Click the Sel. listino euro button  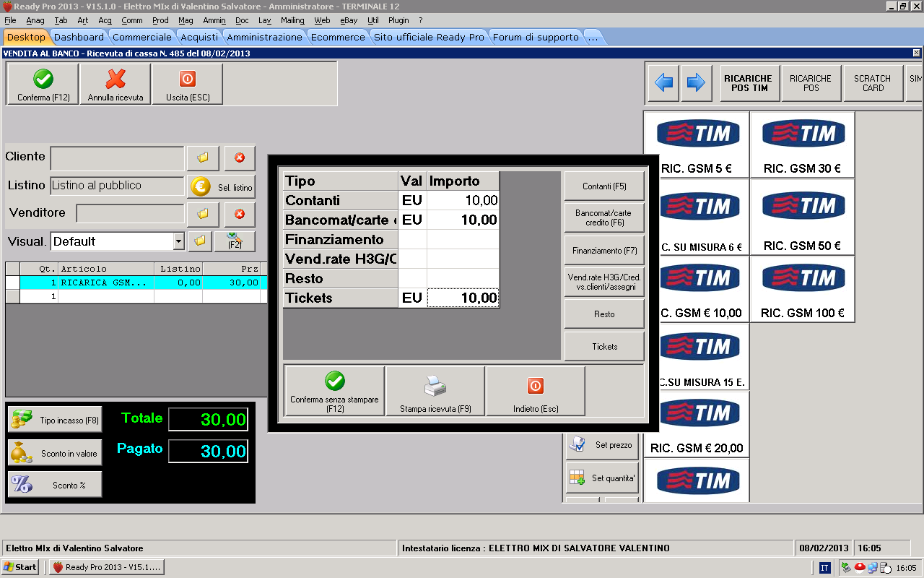221,187
